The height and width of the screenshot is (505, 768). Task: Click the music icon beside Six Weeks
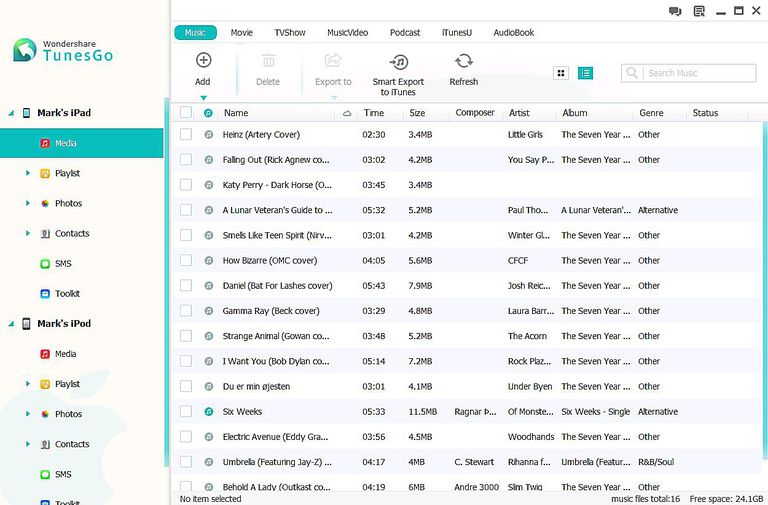tap(209, 412)
